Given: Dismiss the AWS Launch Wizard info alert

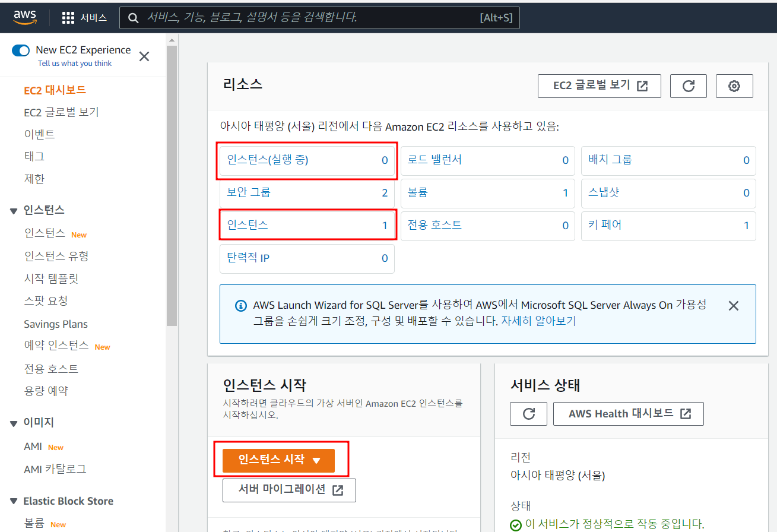Looking at the screenshot, I should click(x=733, y=306).
